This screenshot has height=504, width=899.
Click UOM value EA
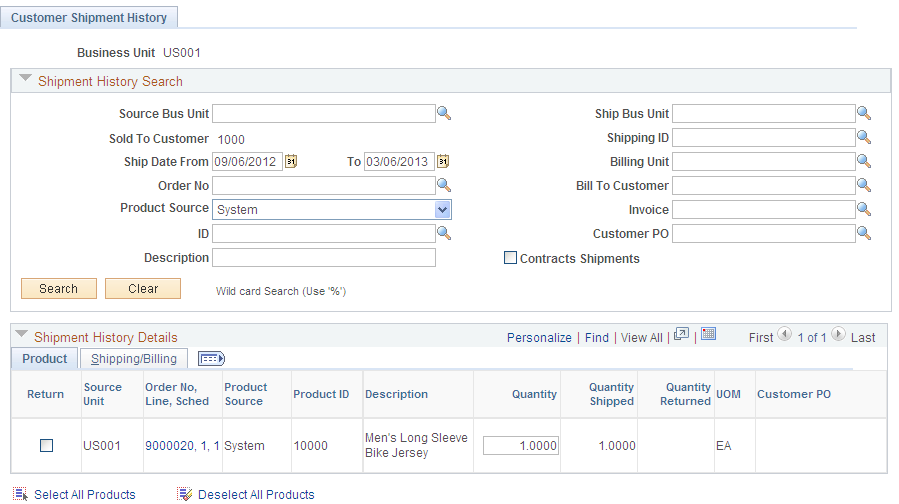coord(724,446)
